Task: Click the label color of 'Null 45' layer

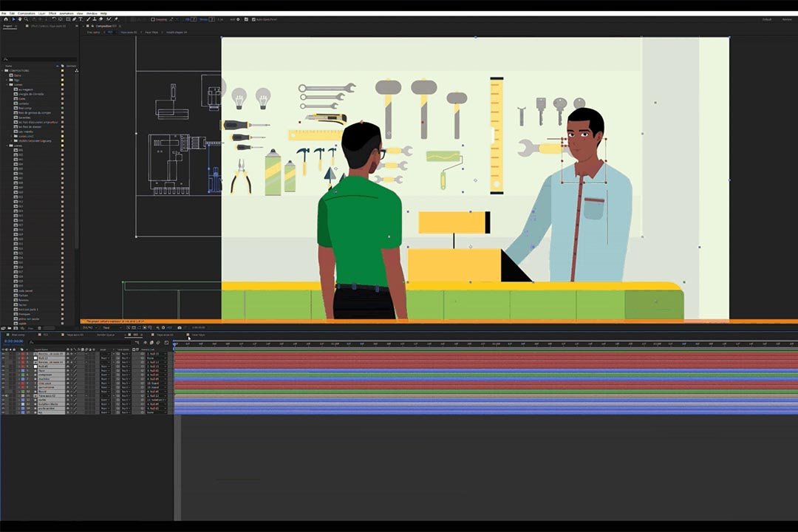Action: (x=22, y=366)
